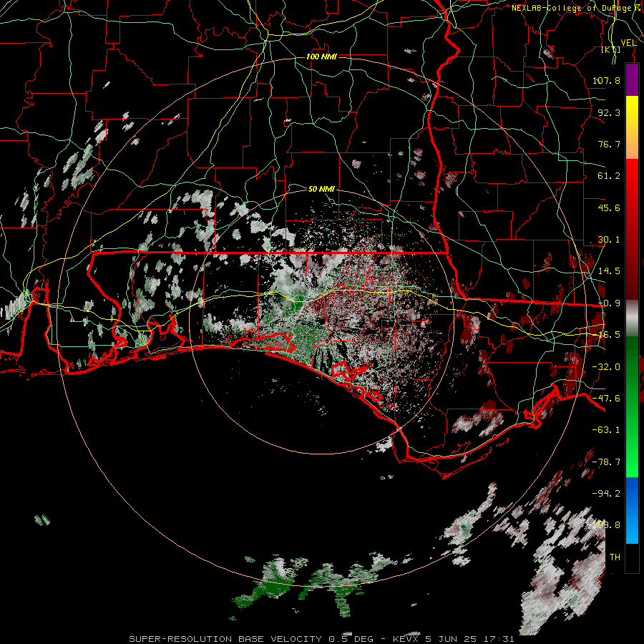644x644 pixels.
Task: Click the 50 NMI range ring label
Action: (321, 189)
